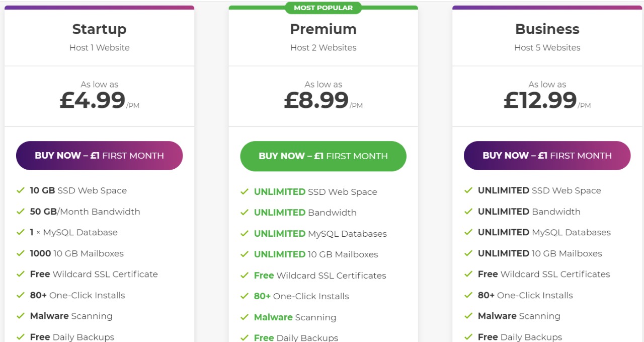Screen dimensions: 644x342
Task: Click checkmark next to Business UNLIMITED SSD Web Space
Action: point(468,190)
